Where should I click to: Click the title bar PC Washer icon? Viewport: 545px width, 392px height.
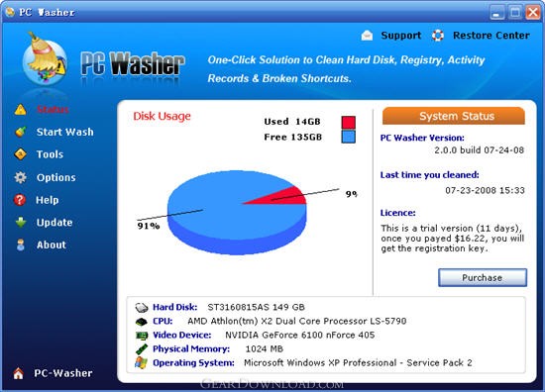tap(10, 12)
